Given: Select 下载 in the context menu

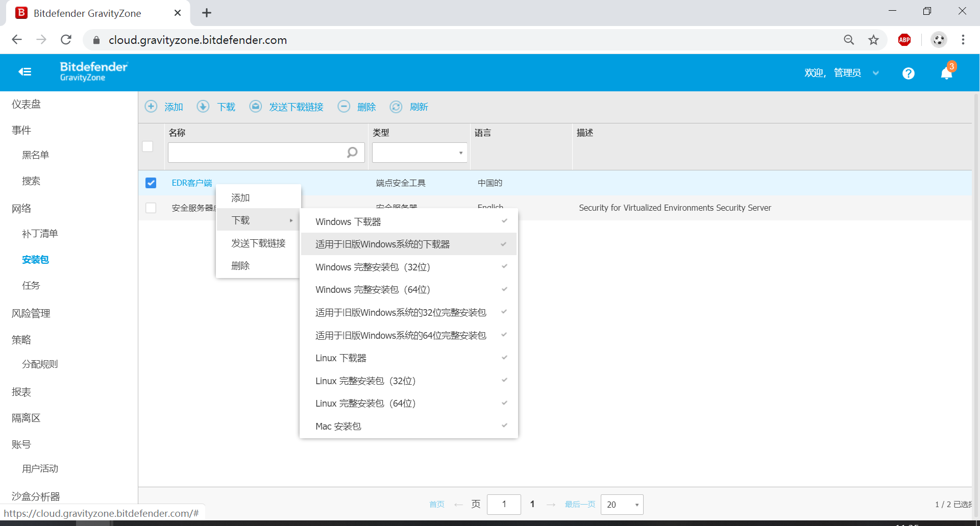Looking at the screenshot, I should (x=258, y=220).
